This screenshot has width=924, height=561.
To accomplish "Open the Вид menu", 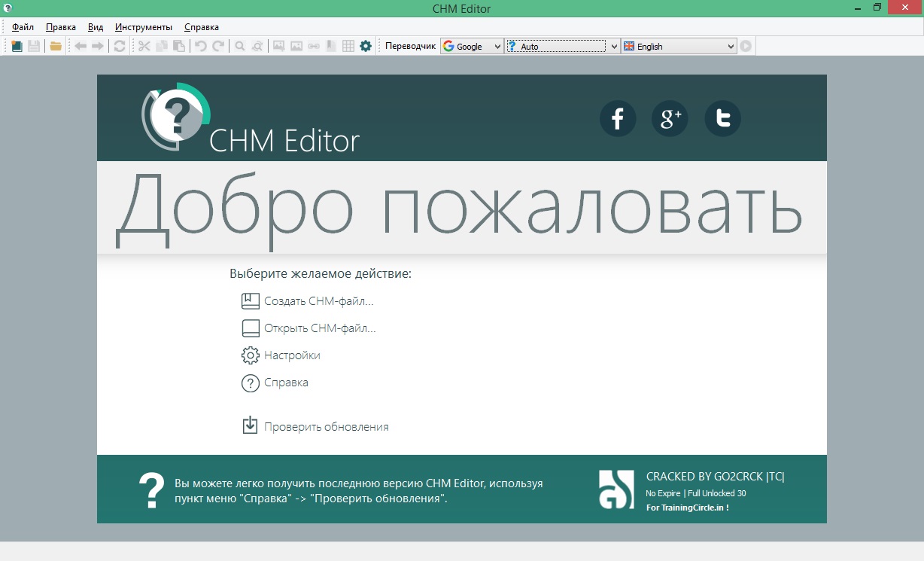I will [96, 26].
